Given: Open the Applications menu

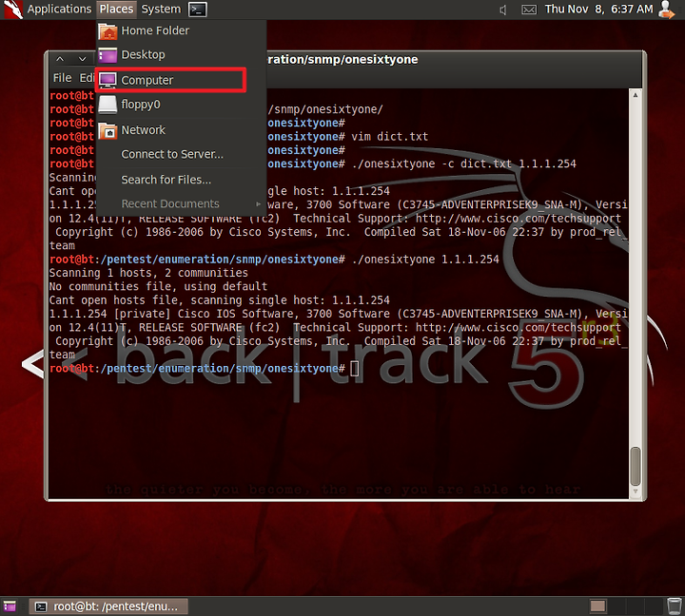Looking at the screenshot, I should [59, 9].
